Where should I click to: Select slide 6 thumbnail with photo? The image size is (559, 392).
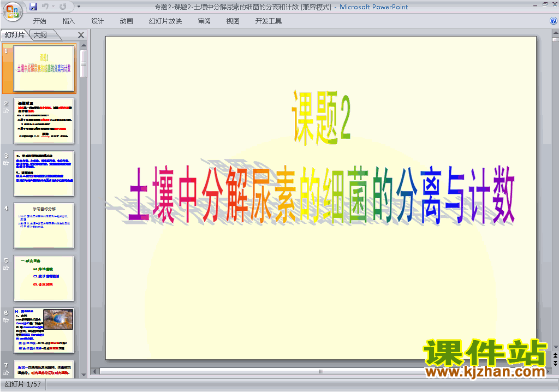click(x=44, y=331)
